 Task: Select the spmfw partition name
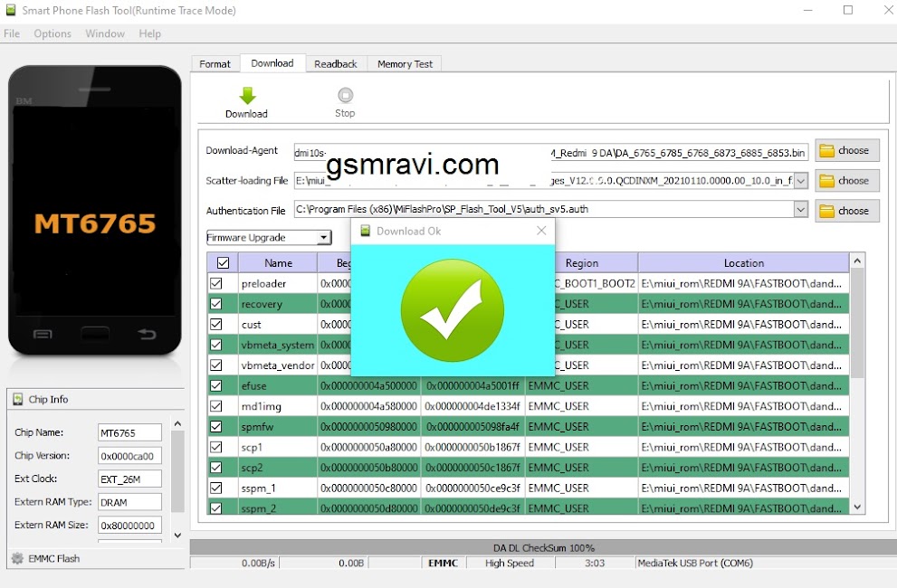tap(257, 427)
